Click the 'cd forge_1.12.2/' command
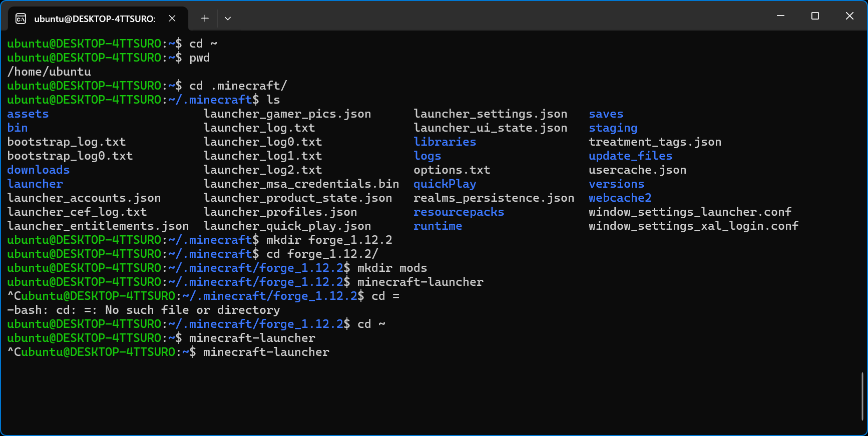 coord(322,254)
